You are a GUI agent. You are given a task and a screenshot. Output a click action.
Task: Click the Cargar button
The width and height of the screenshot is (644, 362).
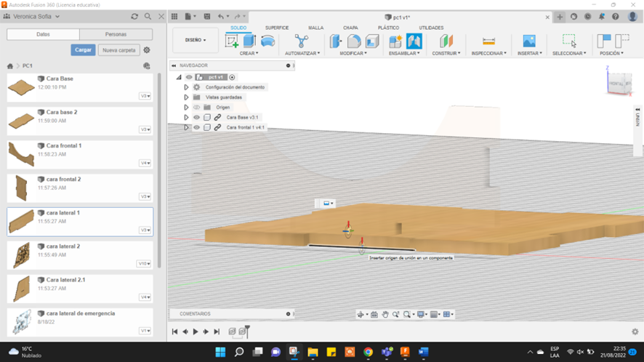(83, 50)
